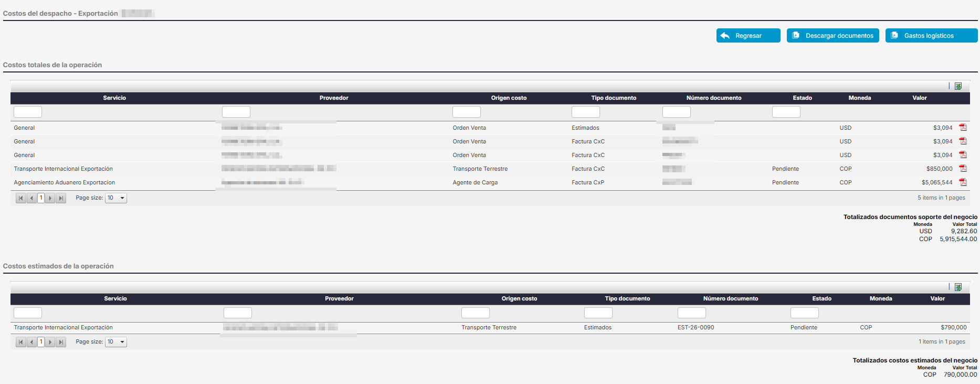Sort total costs table by Origen costo header
The width and height of the screenshot is (980, 384).
(509, 98)
